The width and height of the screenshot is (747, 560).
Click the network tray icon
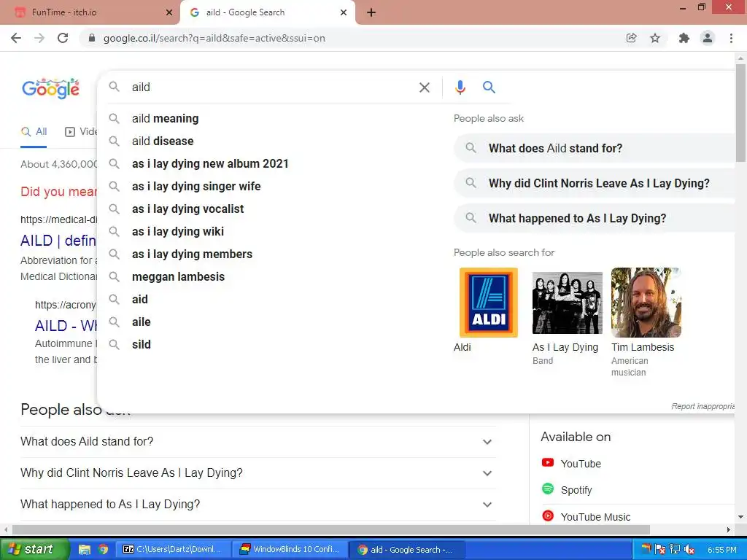[674, 550]
